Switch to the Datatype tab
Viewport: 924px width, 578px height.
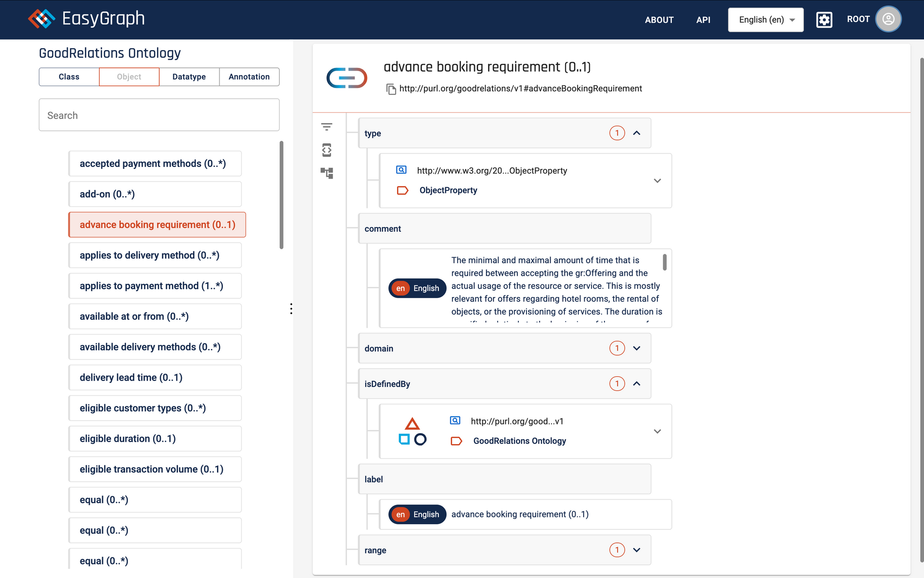pyautogui.click(x=189, y=77)
